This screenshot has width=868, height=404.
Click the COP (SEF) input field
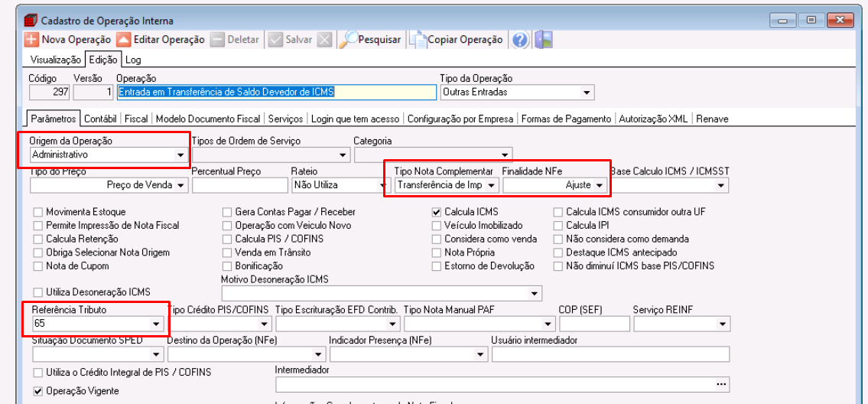click(x=594, y=323)
